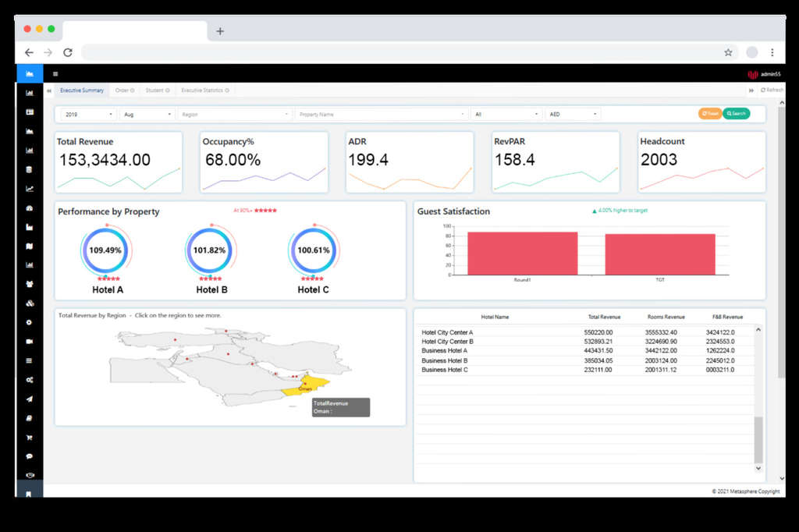Open the line-chart analytics icon in sidebar
The width and height of the screenshot is (799, 532).
30,188
